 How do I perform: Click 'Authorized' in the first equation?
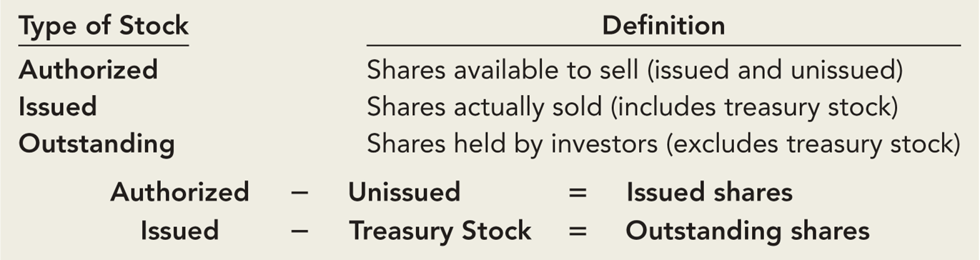tap(179, 192)
